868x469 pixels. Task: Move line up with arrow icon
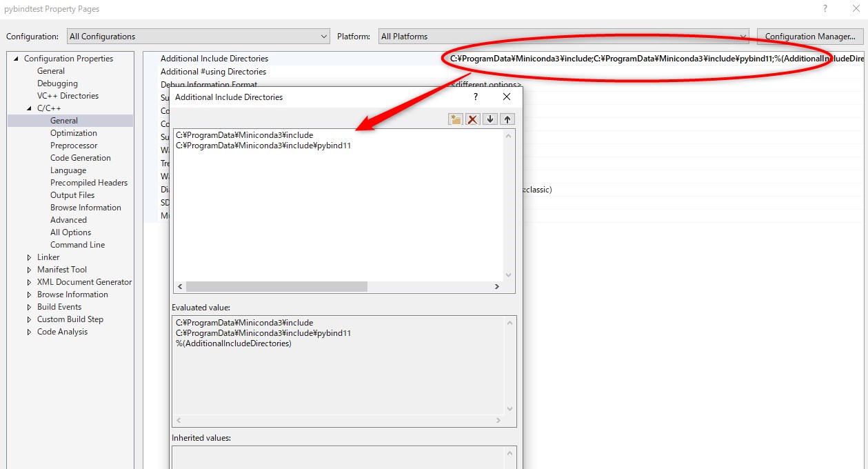coord(507,119)
